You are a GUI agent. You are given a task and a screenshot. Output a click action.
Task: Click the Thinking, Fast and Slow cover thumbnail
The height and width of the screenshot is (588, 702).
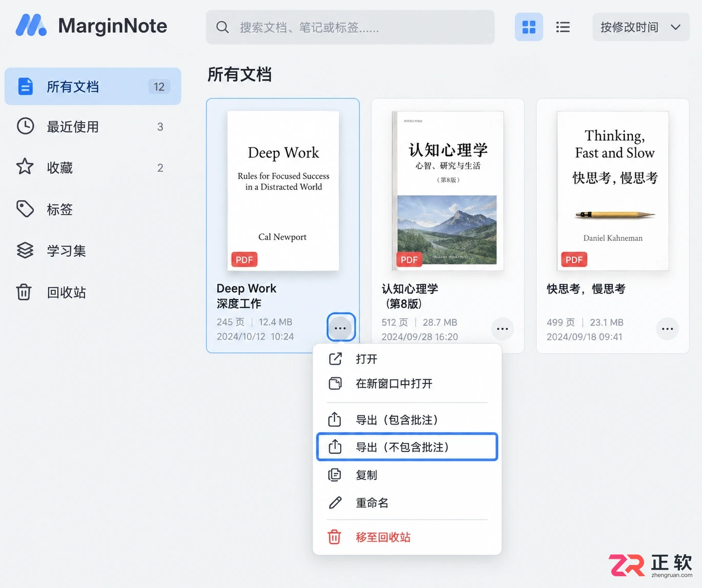point(613,191)
